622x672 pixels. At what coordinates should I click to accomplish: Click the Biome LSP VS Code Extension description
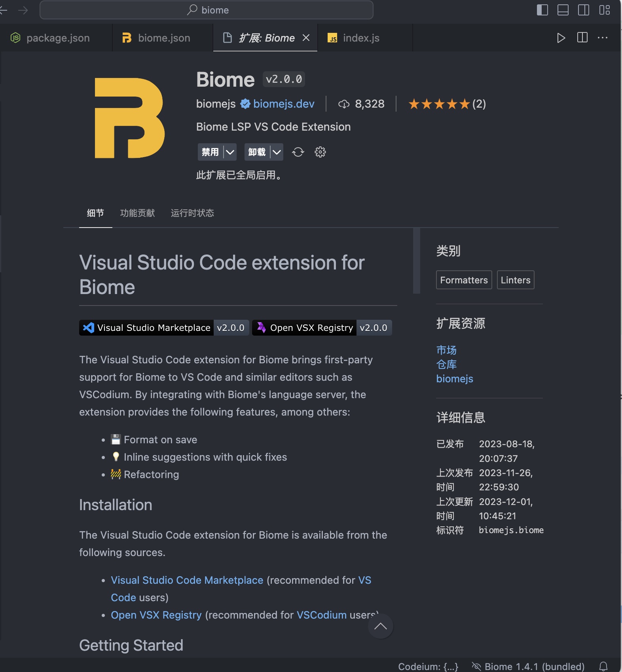click(273, 127)
